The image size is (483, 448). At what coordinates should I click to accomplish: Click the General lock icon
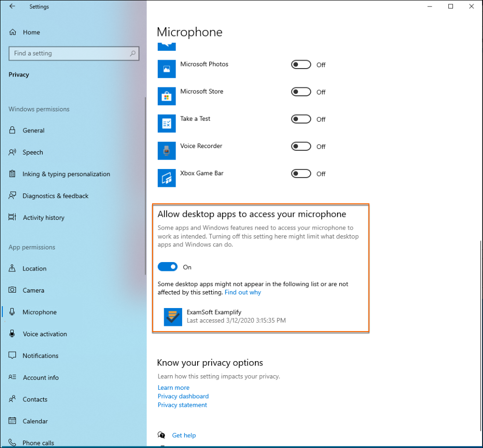pyautogui.click(x=12, y=130)
